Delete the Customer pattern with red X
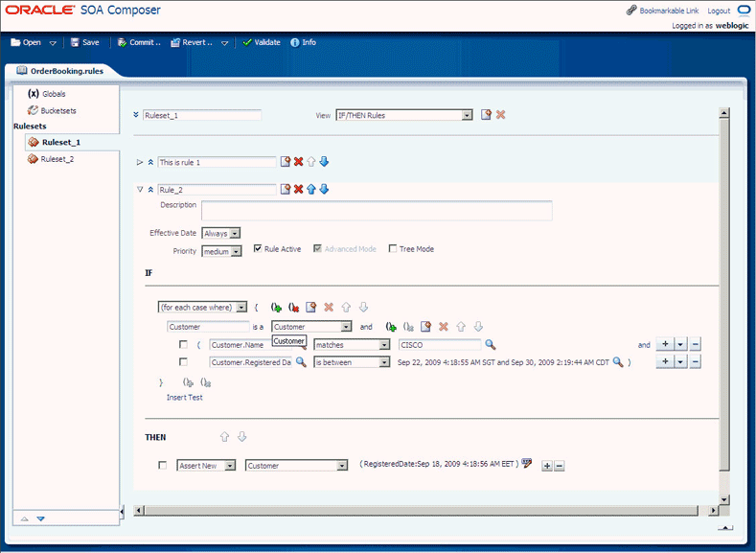Viewport: 756px width, 553px height. pos(444,327)
